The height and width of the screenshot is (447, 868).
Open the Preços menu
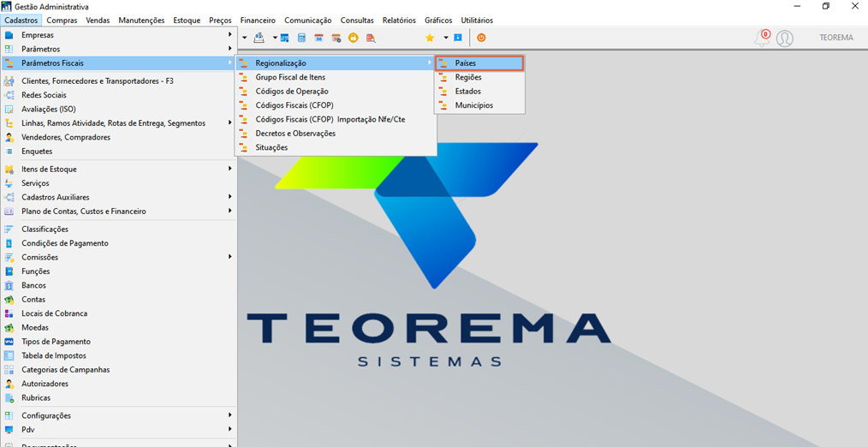click(x=220, y=21)
